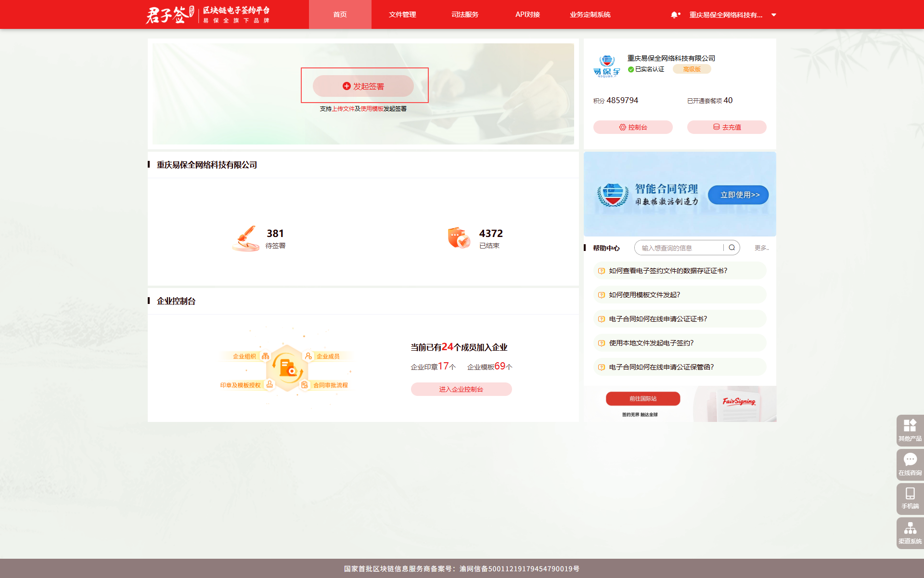Image resolution: width=924 pixels, height=578 pixels.
Task: Open the 文件管理 menu tab
Action: (402, 14)
